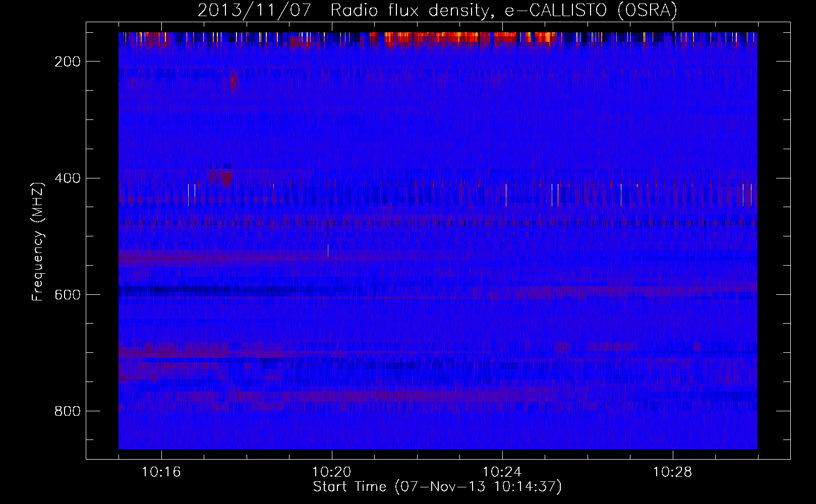
Task: Click the 400 frequency tick label
Action: 68,178
